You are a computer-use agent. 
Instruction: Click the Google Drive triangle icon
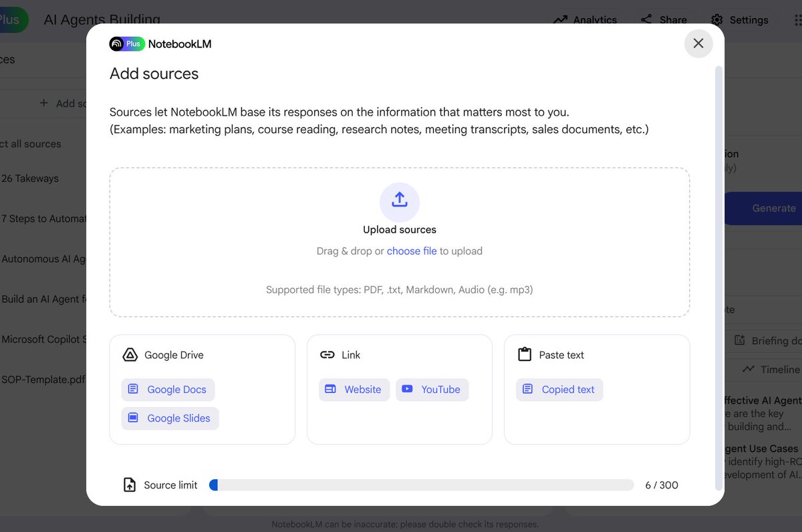click(x=130, y=355)
